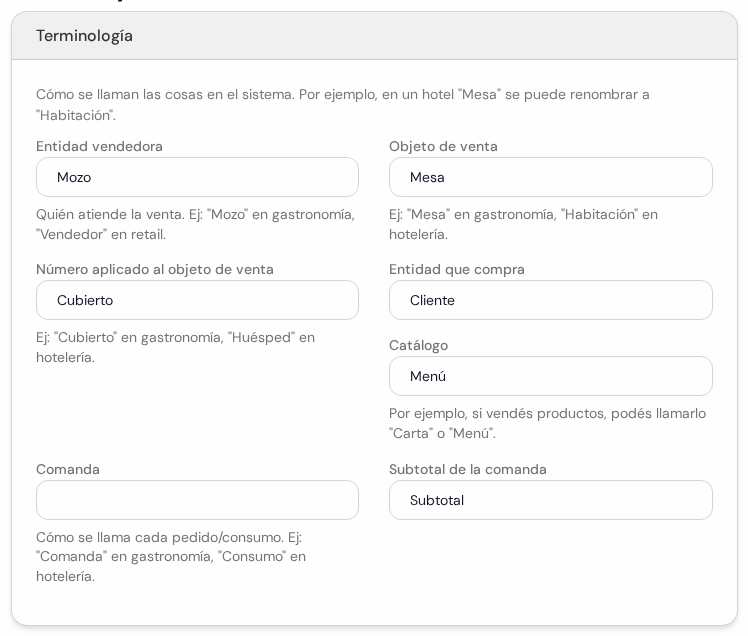Click the Subtotal de la comanda label
Screen dimensions: 748x636
[468, 469]
